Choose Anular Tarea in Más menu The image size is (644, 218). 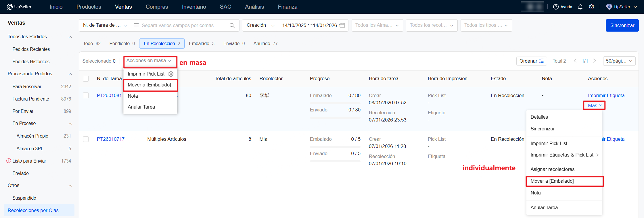point(544,207)
